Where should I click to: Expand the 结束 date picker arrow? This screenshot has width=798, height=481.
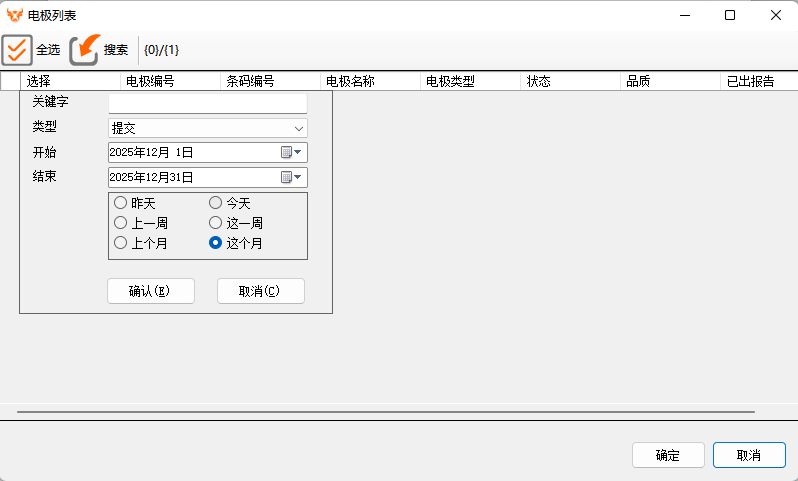tap(298, 177)
